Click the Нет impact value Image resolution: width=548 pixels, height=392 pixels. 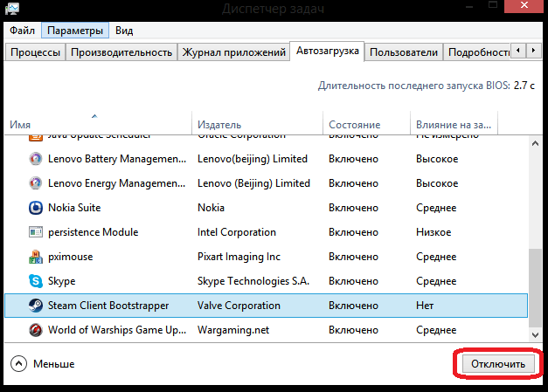pyautogui.click(x=425, y=306)
